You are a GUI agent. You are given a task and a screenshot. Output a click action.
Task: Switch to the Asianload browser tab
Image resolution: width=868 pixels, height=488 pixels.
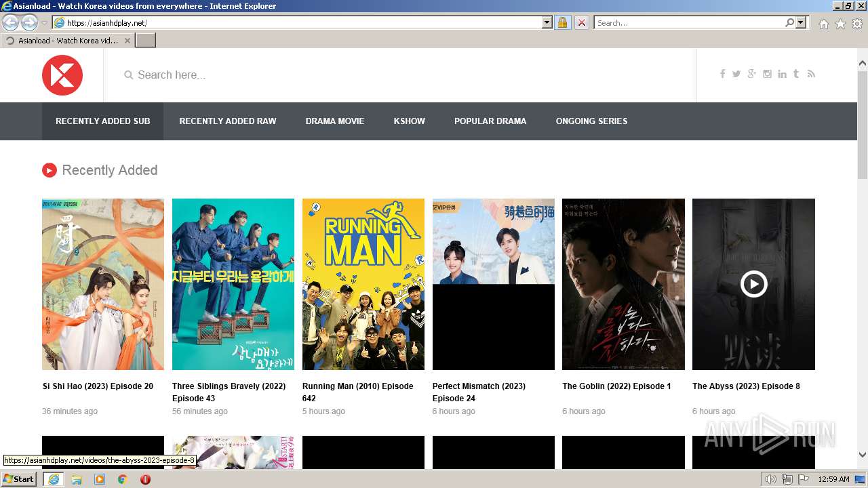(x=67, y=41)
